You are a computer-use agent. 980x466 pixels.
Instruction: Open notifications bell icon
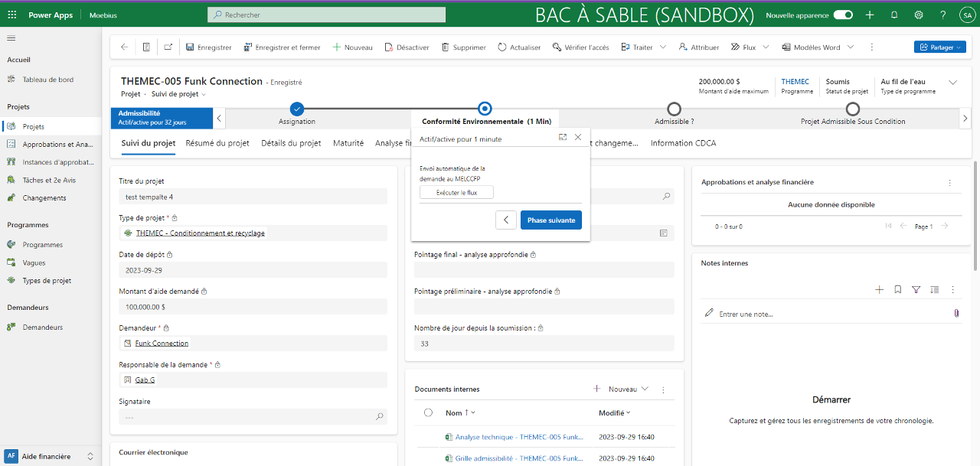[894, 15]
